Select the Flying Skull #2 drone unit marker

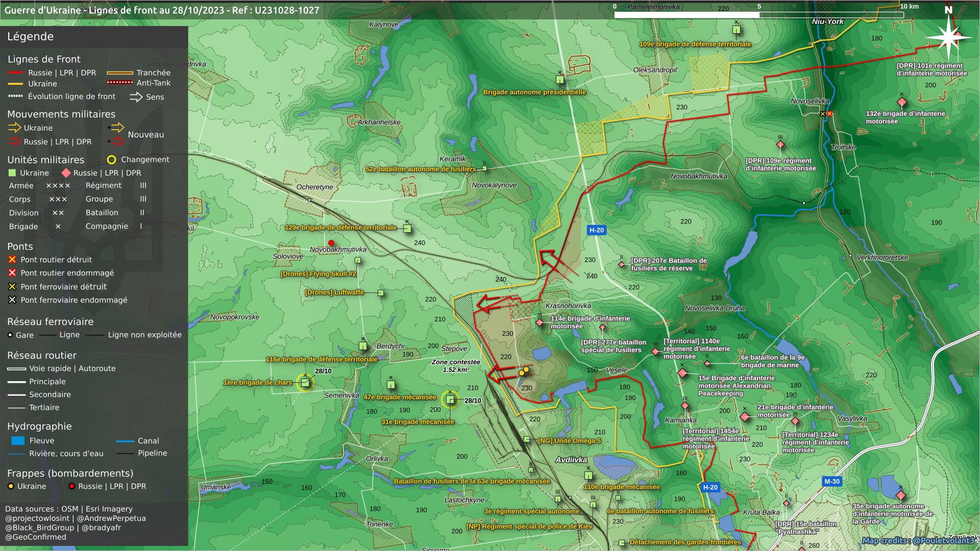358,261
